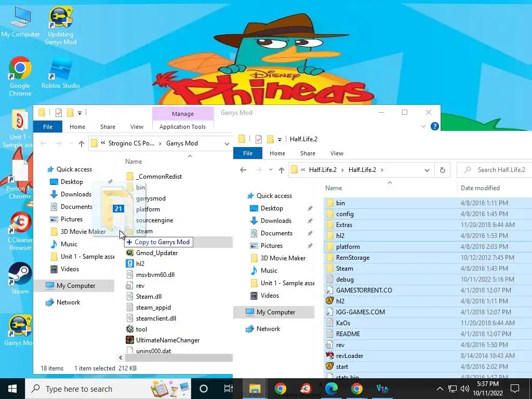Select Music in Half.Life.2 navigation pane
This screenshot has height=399, width=532.
(x=269, y=270)
